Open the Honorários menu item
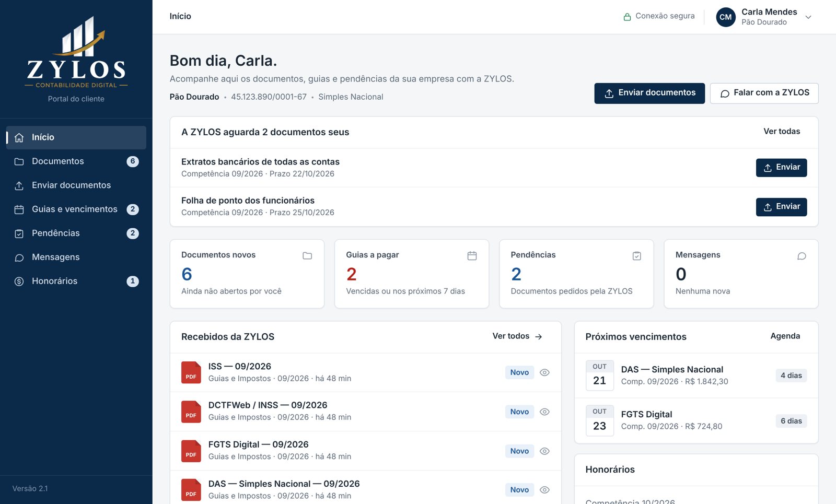The width and height of the screenshot is (836, 504). tap(76, 282)
